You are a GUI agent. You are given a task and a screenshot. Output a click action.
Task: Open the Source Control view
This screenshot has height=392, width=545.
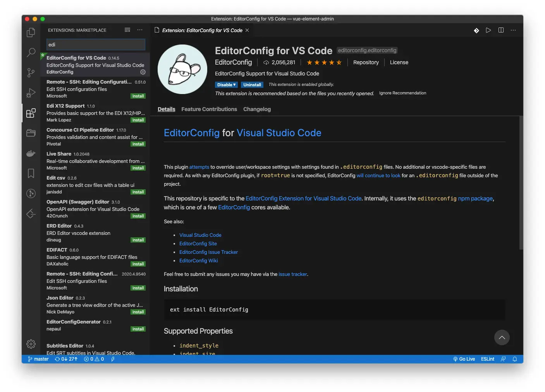31,73
